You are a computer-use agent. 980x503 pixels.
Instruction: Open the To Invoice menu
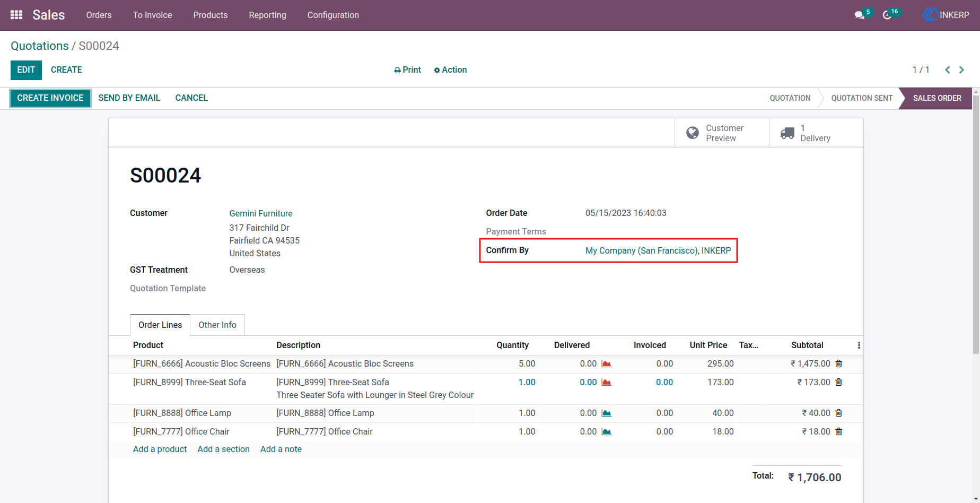click(x=152, y=15)
